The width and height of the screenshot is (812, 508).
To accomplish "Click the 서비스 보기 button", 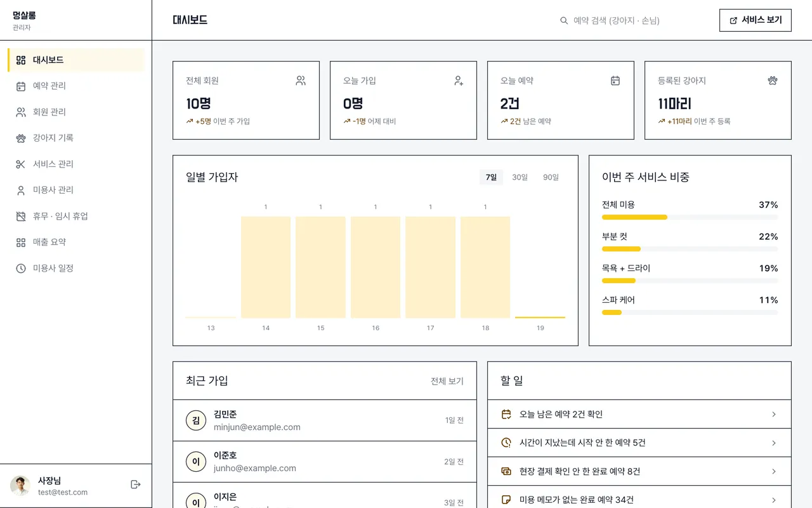I will tap(756, 20).
